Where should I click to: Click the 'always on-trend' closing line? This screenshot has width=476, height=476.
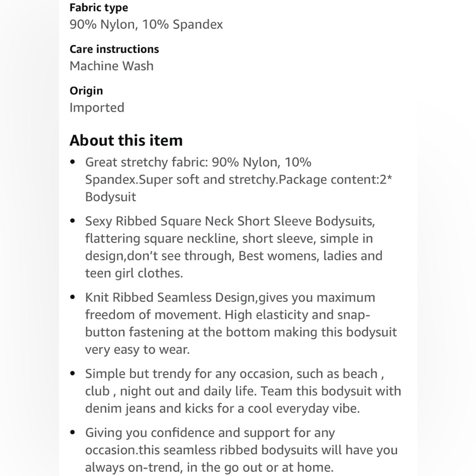click(209, 467)
